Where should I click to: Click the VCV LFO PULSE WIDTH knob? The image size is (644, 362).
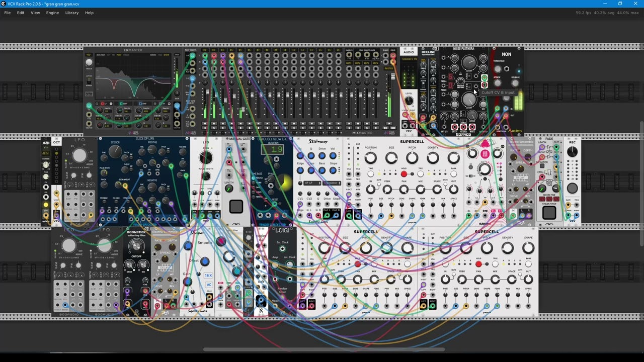click(x=206, y=176)
